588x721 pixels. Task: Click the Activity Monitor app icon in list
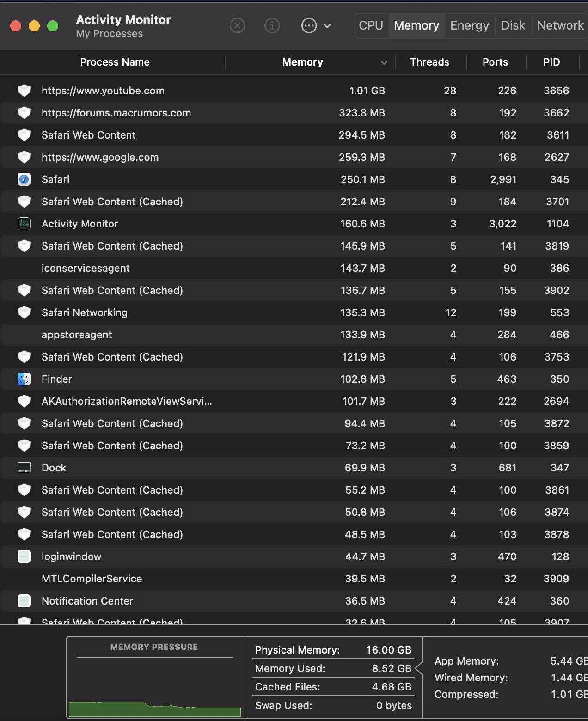(x=24, y=224)
